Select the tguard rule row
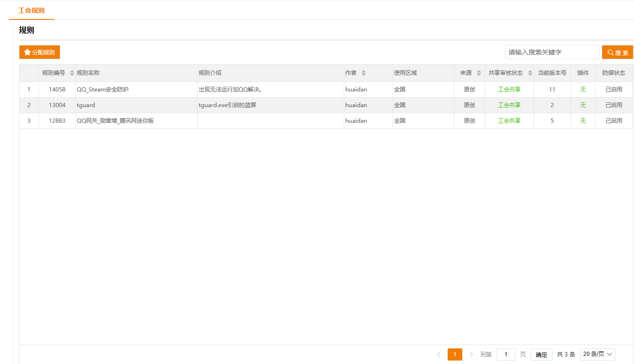 pos(86,105)
